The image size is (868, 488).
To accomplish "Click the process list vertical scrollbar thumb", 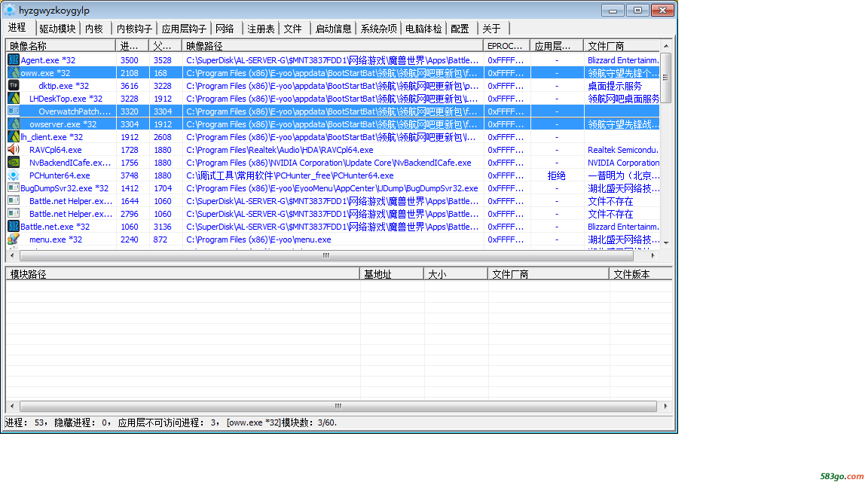I will 666,78.
